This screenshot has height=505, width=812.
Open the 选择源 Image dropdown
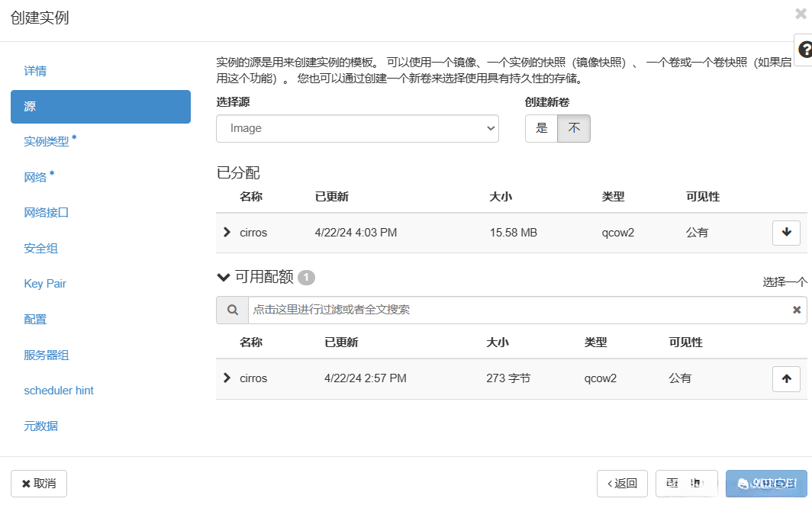tap(357, 128)
